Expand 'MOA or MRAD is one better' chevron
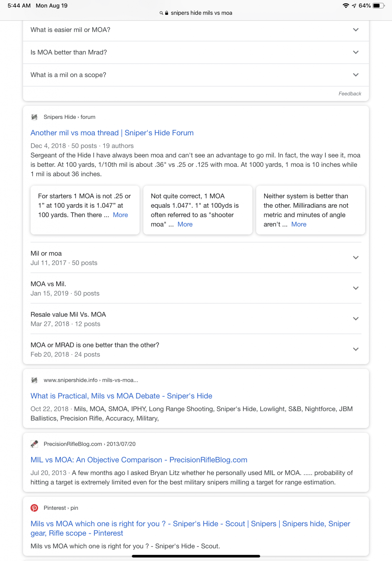This screenshot has width=392, height=561. tap(356, 349)
